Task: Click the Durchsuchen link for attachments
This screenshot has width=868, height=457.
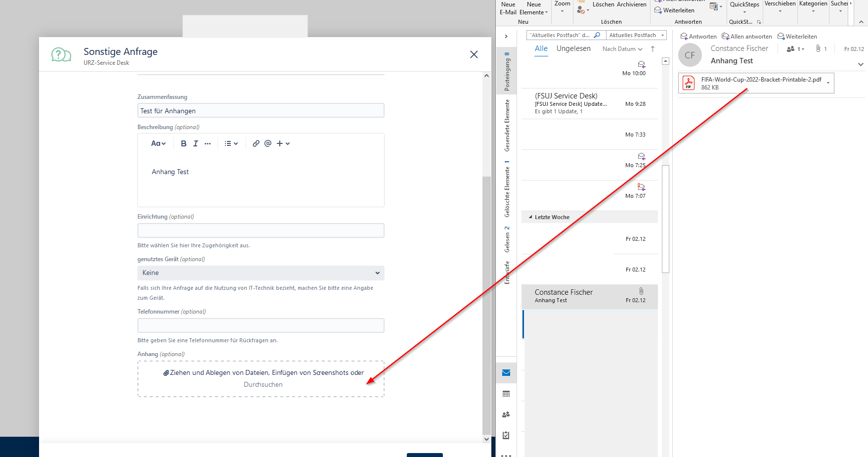Action: [x=263, y=385]
